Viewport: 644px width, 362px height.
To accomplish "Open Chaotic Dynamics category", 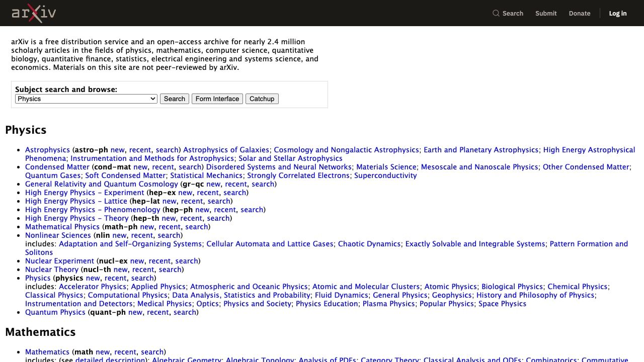I will coord(369,244).
